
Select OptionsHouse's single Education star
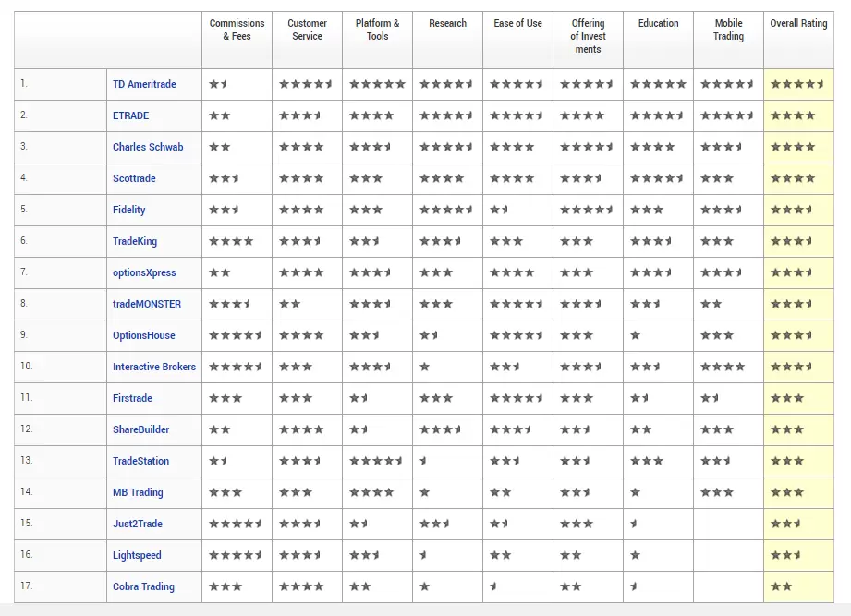click(634, 335)
